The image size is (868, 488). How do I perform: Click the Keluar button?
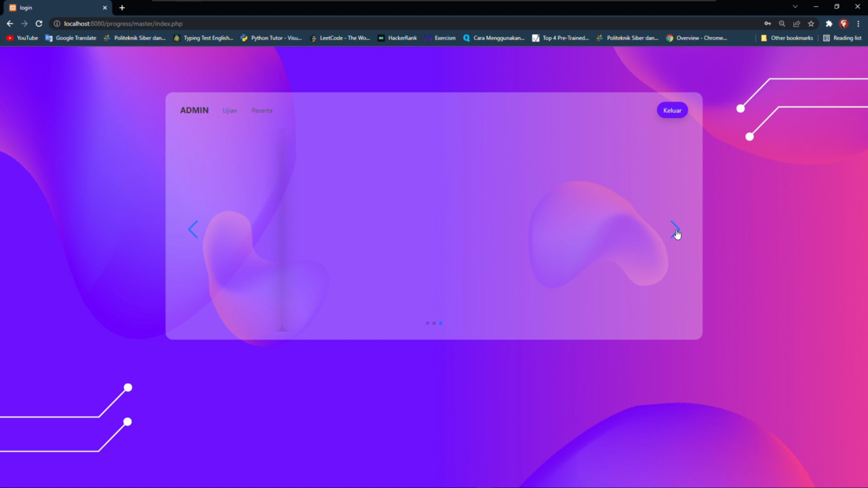tap(672, 110)
